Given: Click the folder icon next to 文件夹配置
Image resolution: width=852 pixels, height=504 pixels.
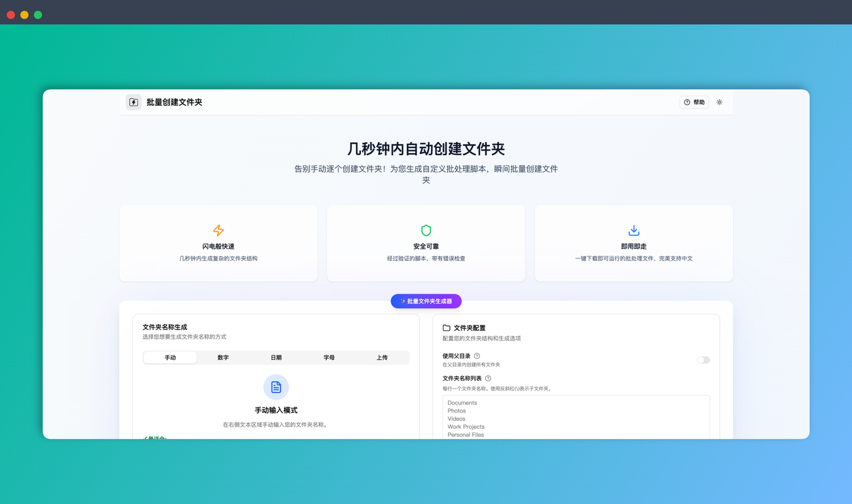Looking at the screenshot, I should (447, 328).
